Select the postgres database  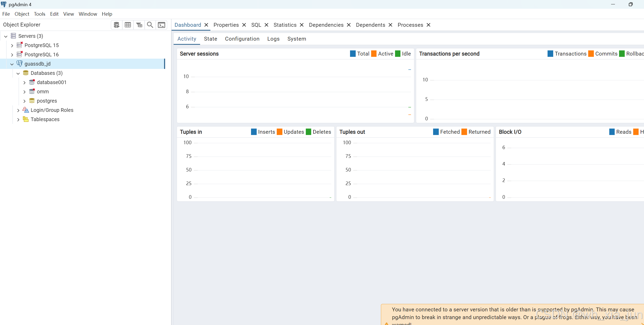click(x=47, y=101)
